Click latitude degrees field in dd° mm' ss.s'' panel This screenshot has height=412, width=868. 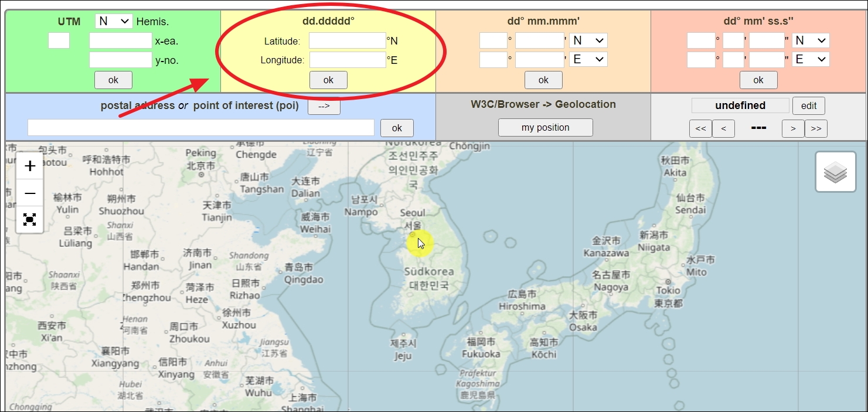pyautogui.click(x=701, y=40)
